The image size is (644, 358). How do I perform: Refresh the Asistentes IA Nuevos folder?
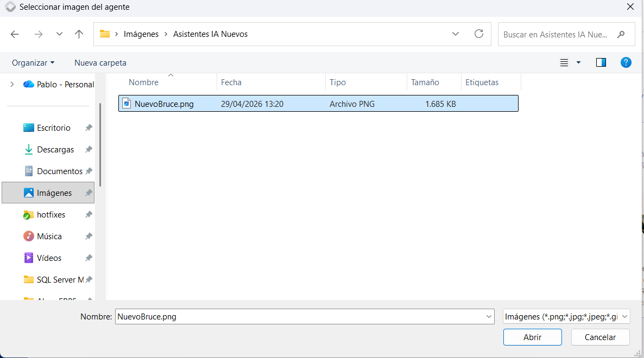pyautogui.click(x=478, y=34)
